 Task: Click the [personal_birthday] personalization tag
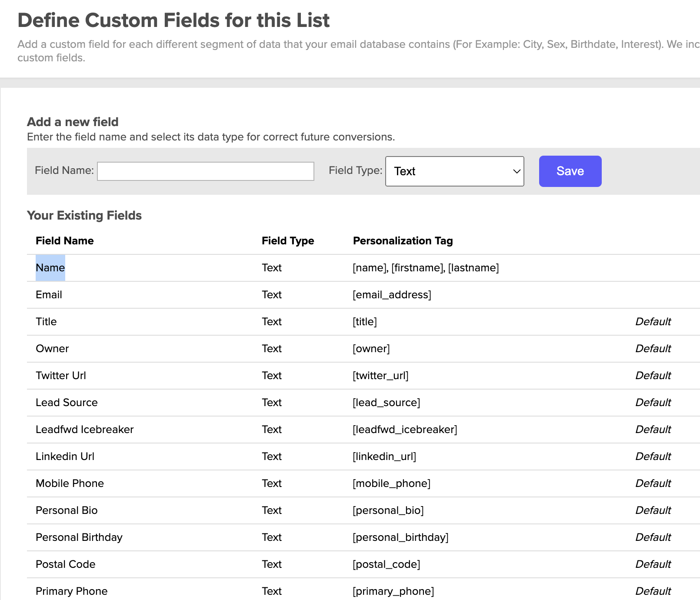(401, 537)
